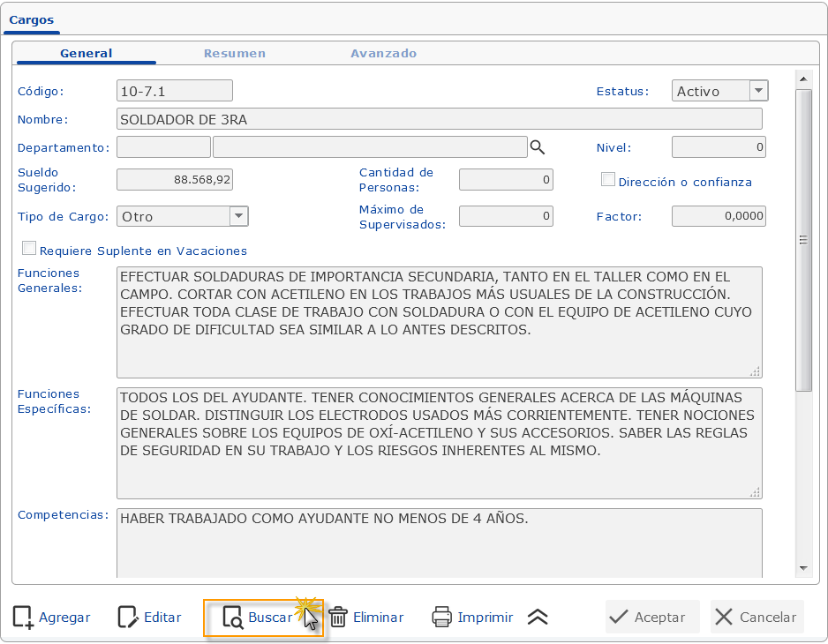Image resolution: width=828 pixels, height=644 pixels.
Task: Activate the Buscar search icon
Action: (232, 617)
